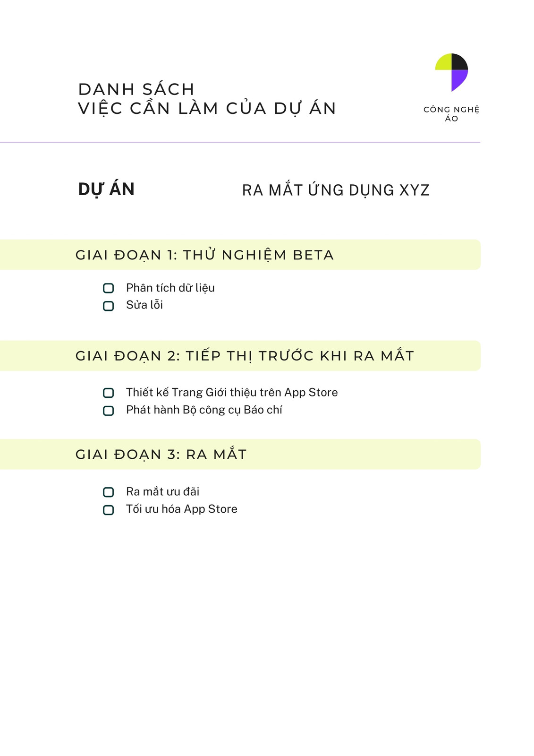
Task: Select the 'Danh sách việc cần làm của dự án' title
Action: pos(207,99)
